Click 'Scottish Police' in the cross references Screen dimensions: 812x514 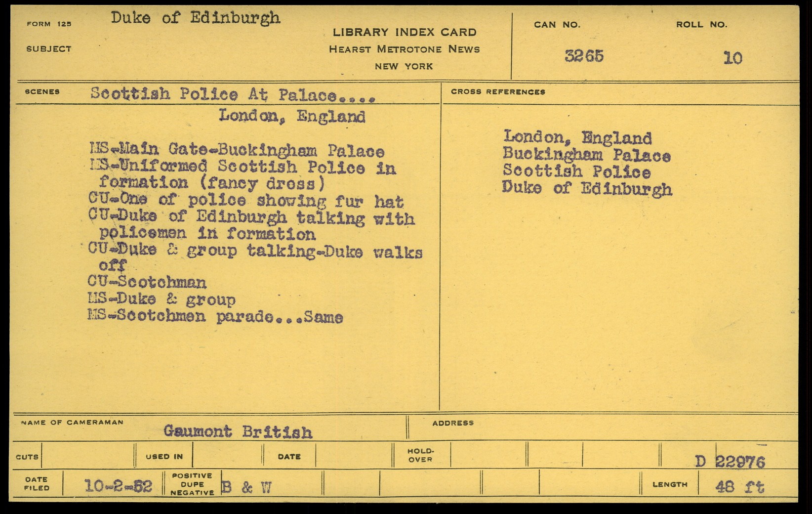[576, 172]
